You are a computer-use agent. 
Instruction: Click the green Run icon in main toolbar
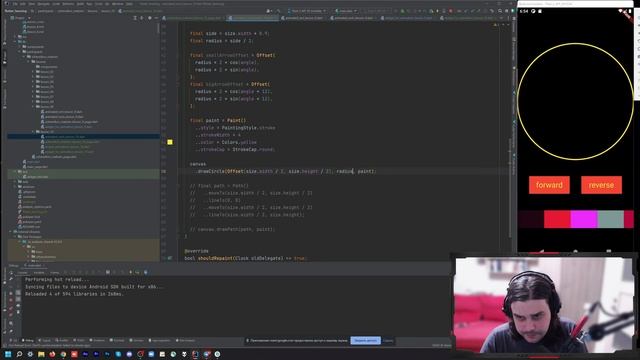click(x=402, y=11)
